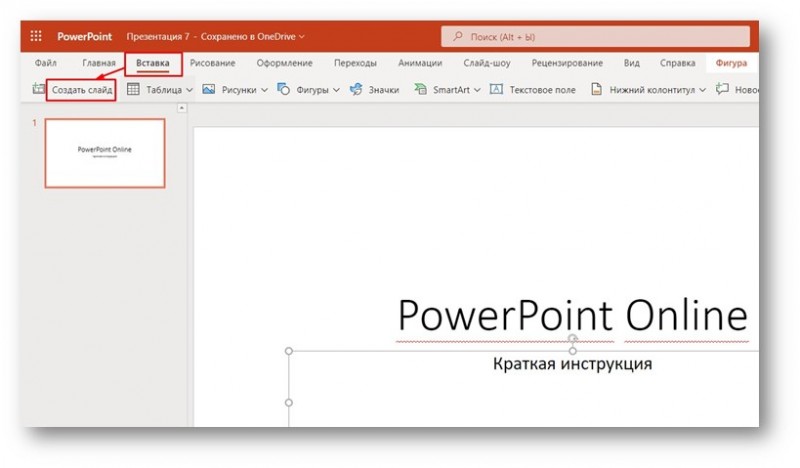Click the Значки icons bird icon
The width and height of the screenshot is (800, 468).
(356, 89)
